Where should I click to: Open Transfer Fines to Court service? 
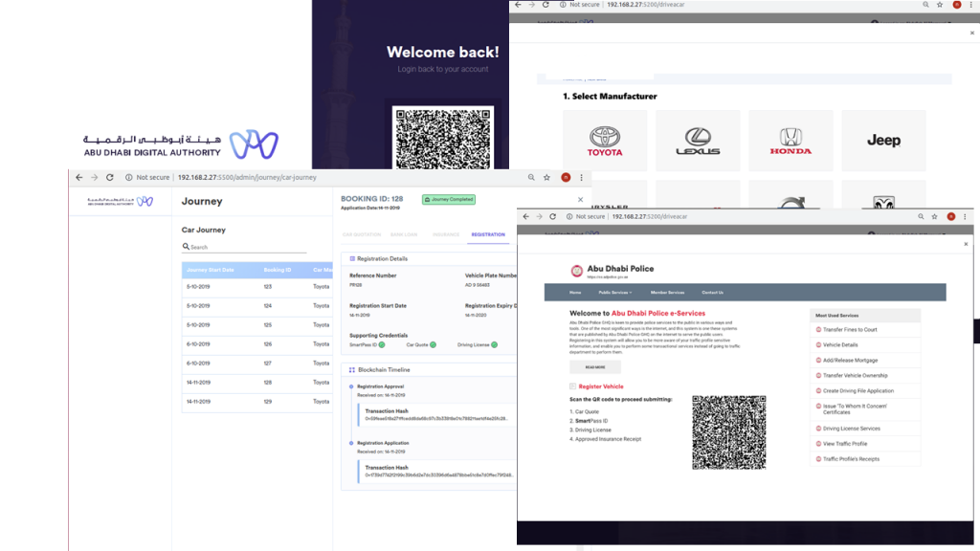[x=850, y=330]
